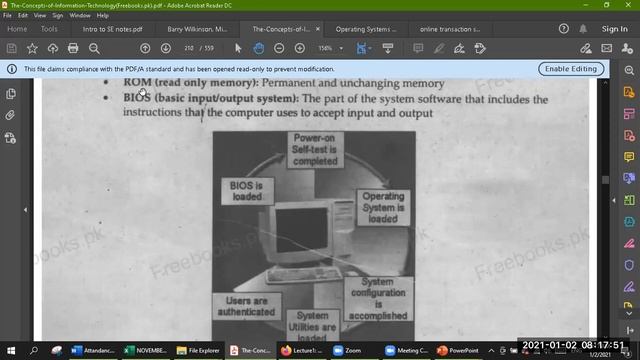The height and width of the screenshot is (360, 640).
Task: Close the The-Concepts-of-I... document tab
Action: [318, 29]
